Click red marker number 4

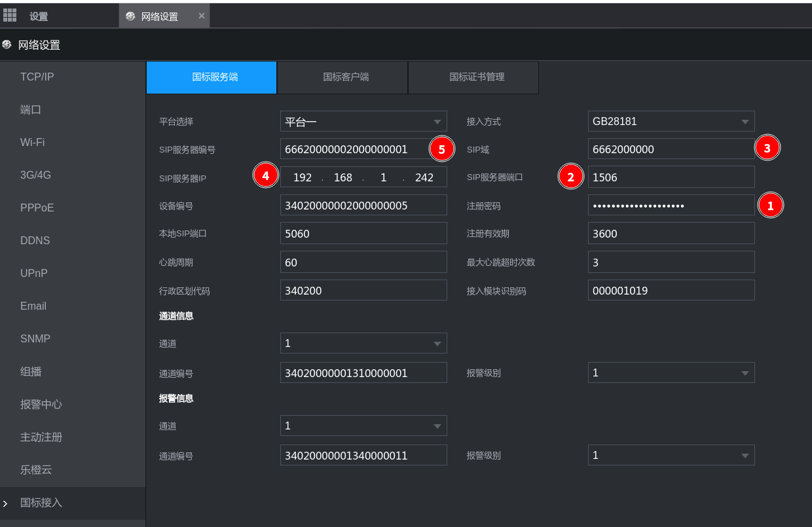pos(265,176)
